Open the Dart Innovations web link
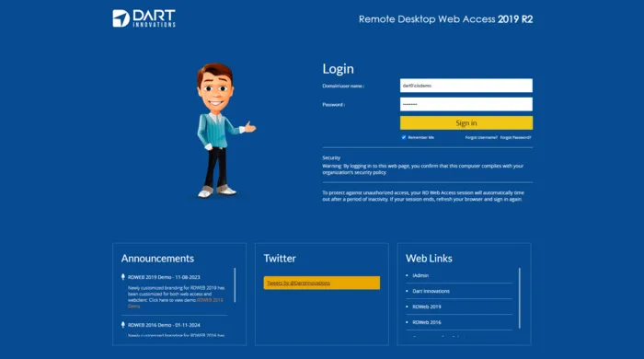This screenshot has width=644, height=359. pyautogui.click(x=431, y=291)
